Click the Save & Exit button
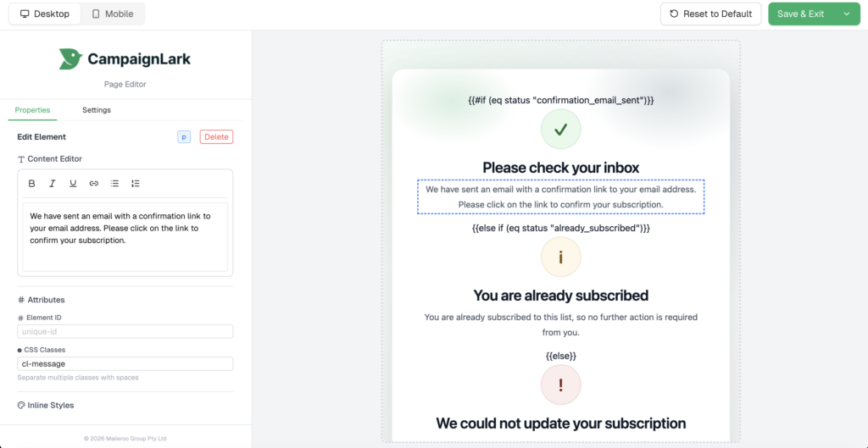The width and height of the screenshot is (868, 448). pos(800,14)
